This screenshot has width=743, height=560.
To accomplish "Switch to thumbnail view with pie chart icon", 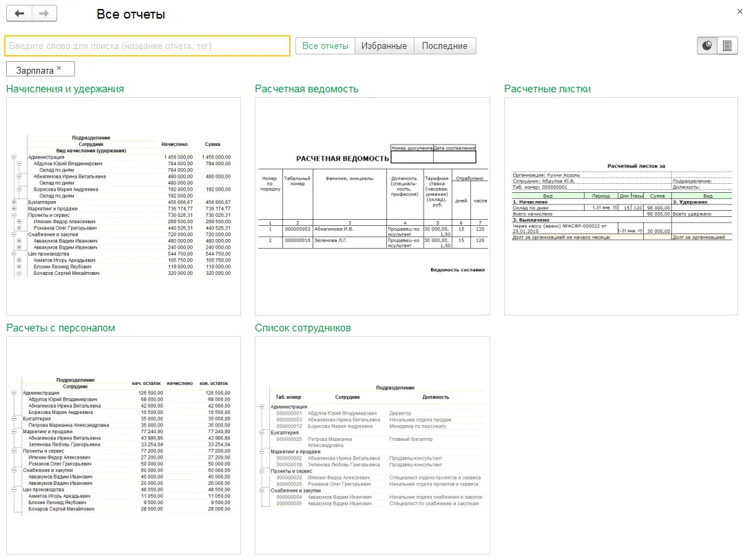I will [x=707, y=46].
